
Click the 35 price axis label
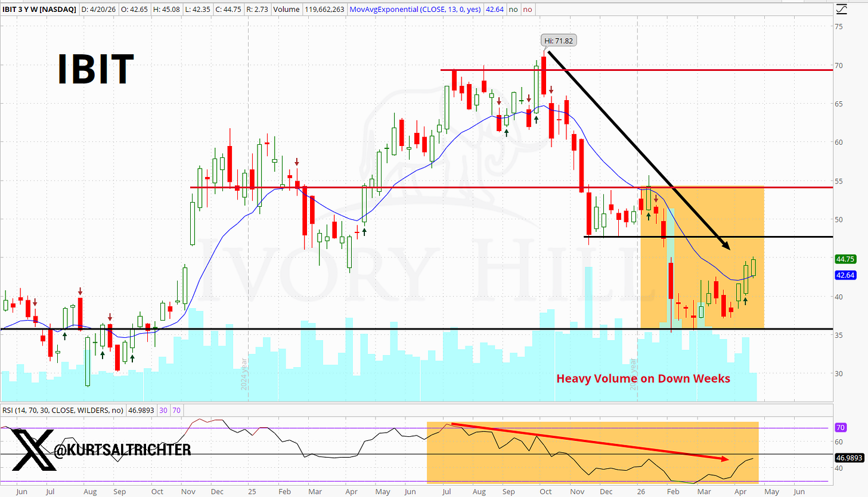(x=838, y=335)
